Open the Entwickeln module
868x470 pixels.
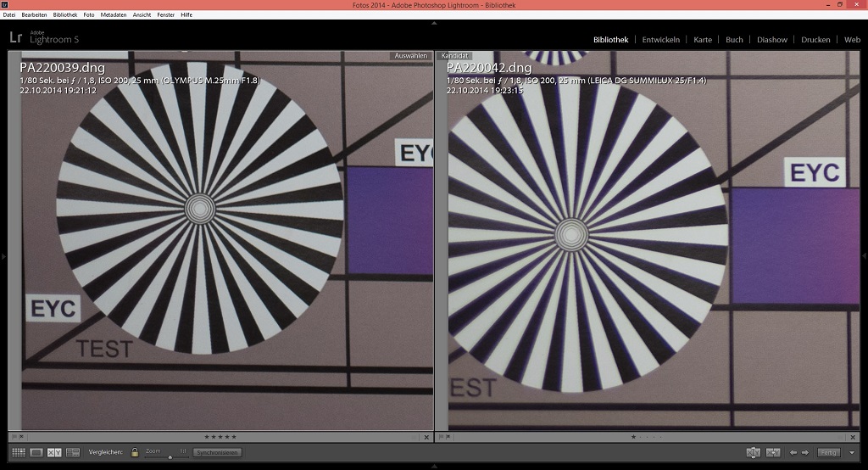660,40
